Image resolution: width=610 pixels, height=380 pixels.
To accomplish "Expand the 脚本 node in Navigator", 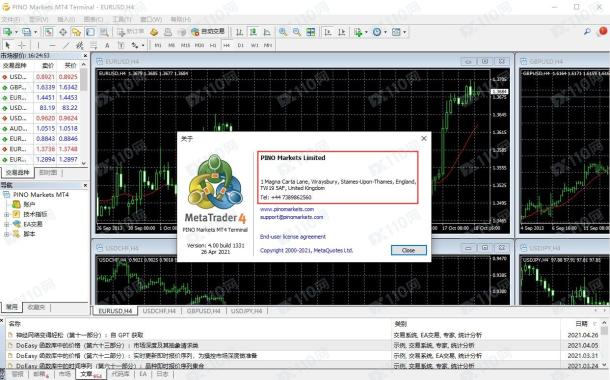I will pos(6,234).
